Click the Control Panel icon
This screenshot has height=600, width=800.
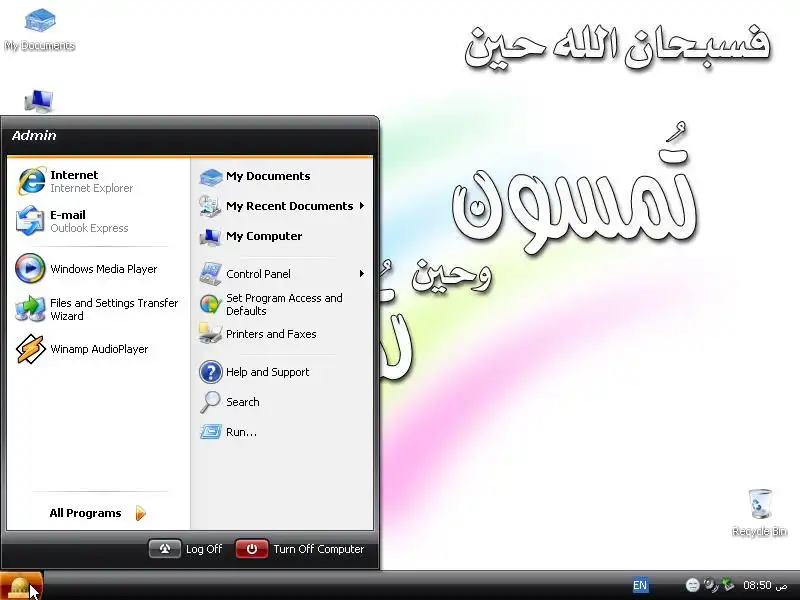coord(210,274)
